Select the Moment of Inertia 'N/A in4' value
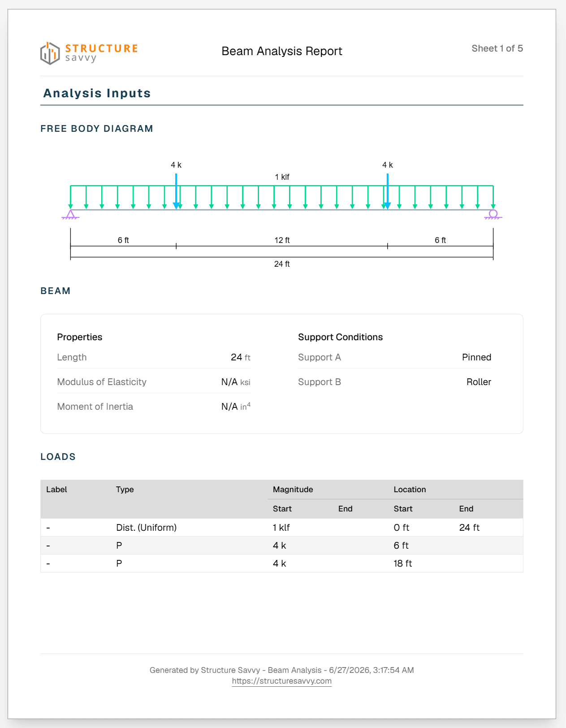 [x=236, y=406]
